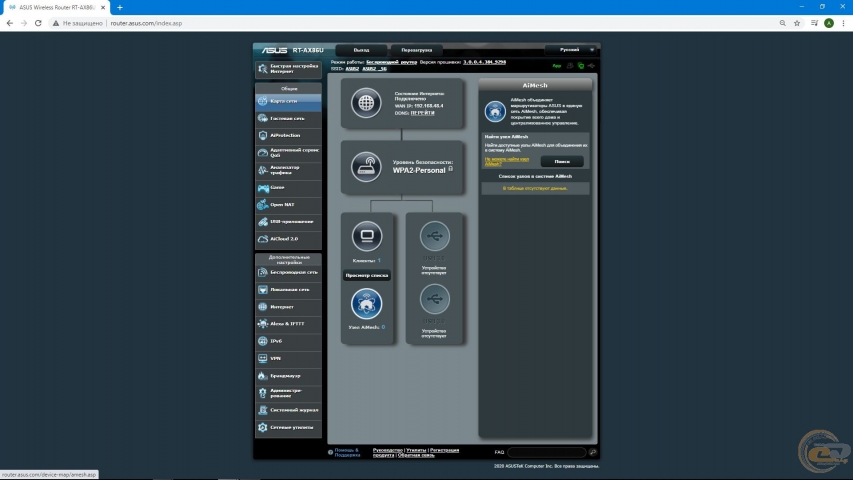
Task: Open the Open NAT sidebar item
Action: point(288,205)
